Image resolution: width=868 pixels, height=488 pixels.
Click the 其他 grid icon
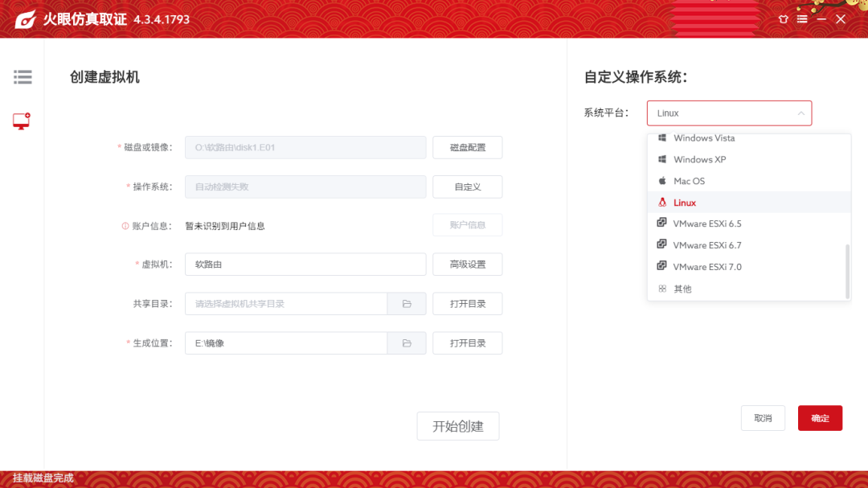pos(662,289)
